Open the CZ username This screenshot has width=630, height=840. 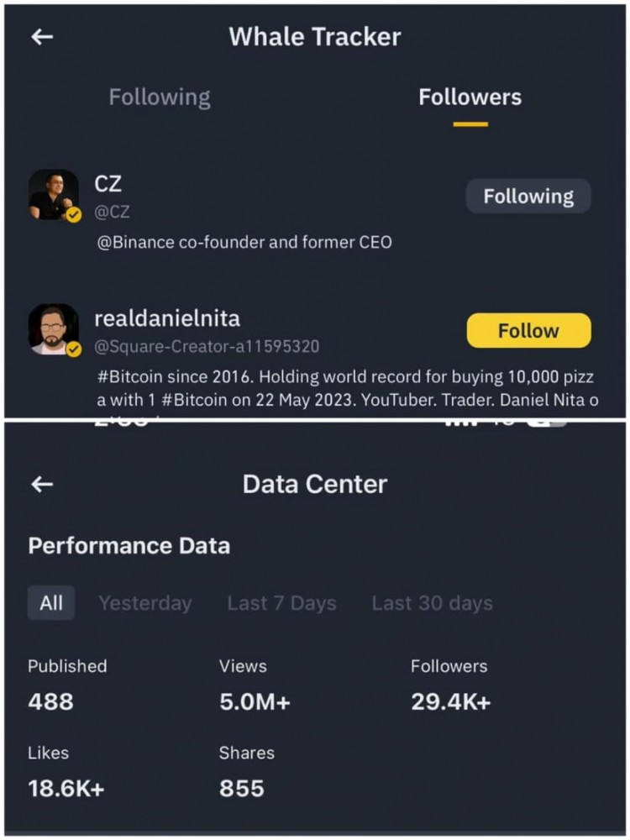pos(108,185)
